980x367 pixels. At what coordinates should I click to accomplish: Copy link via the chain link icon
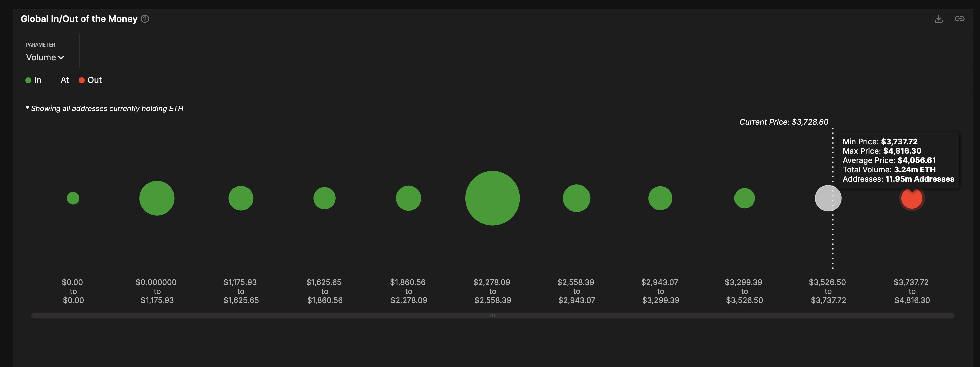click(x=959, y=19)
